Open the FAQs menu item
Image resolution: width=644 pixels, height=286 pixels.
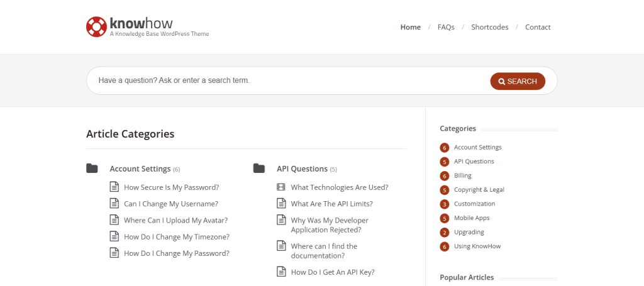pos(446,27)
